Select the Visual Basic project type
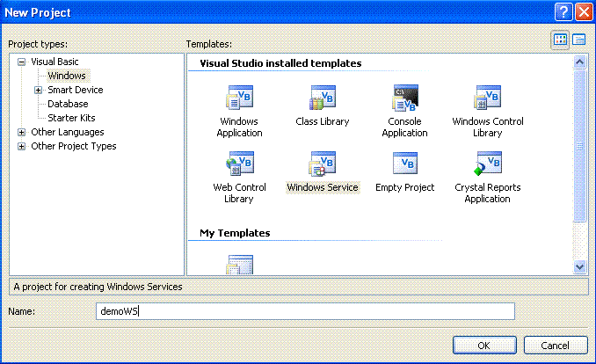Viewport: 596px width, 364px height. point(55,62)
